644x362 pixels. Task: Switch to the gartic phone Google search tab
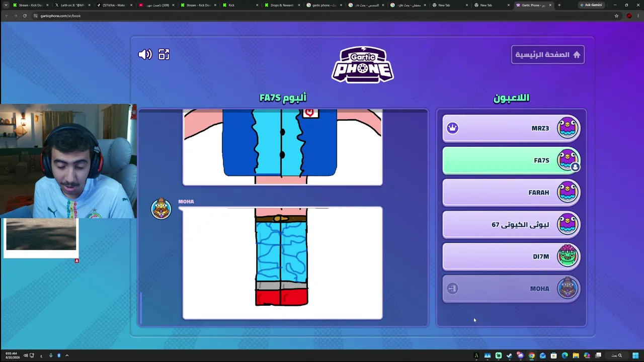click(x=324, y=5)
